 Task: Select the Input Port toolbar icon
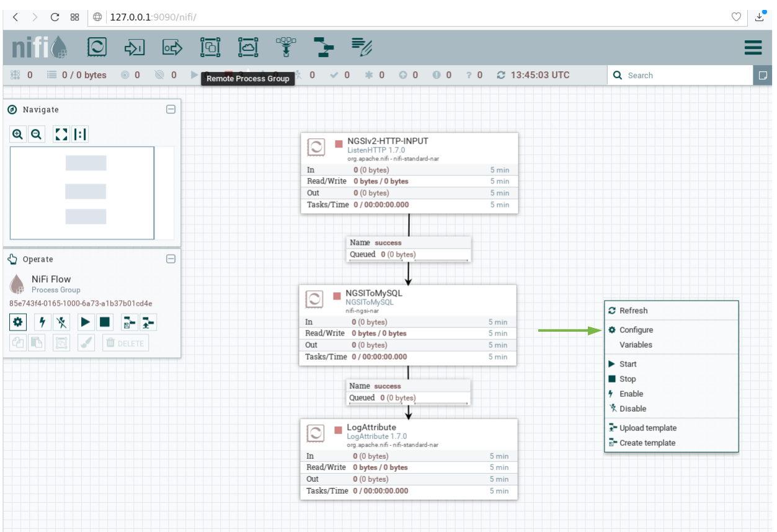[135, 47]
